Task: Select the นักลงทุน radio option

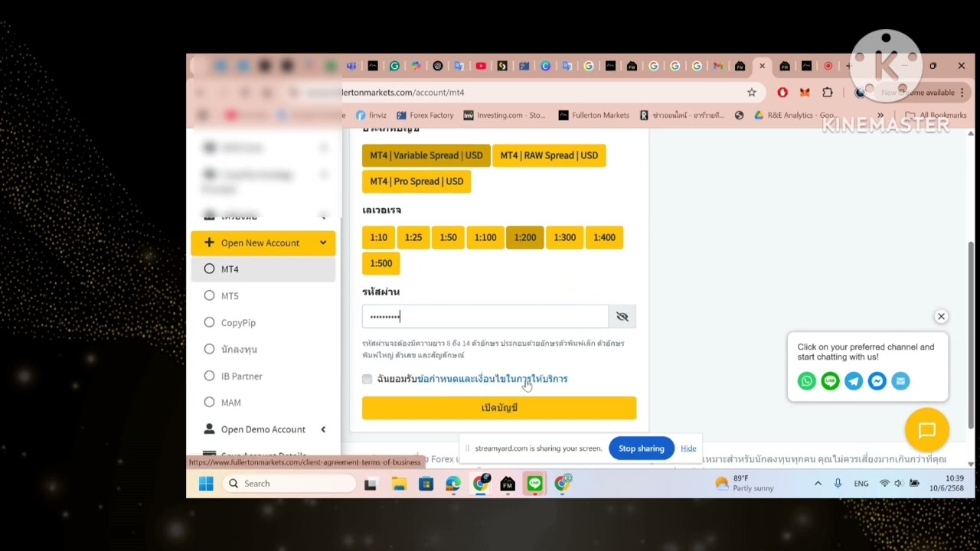Action: click(209, 349)
